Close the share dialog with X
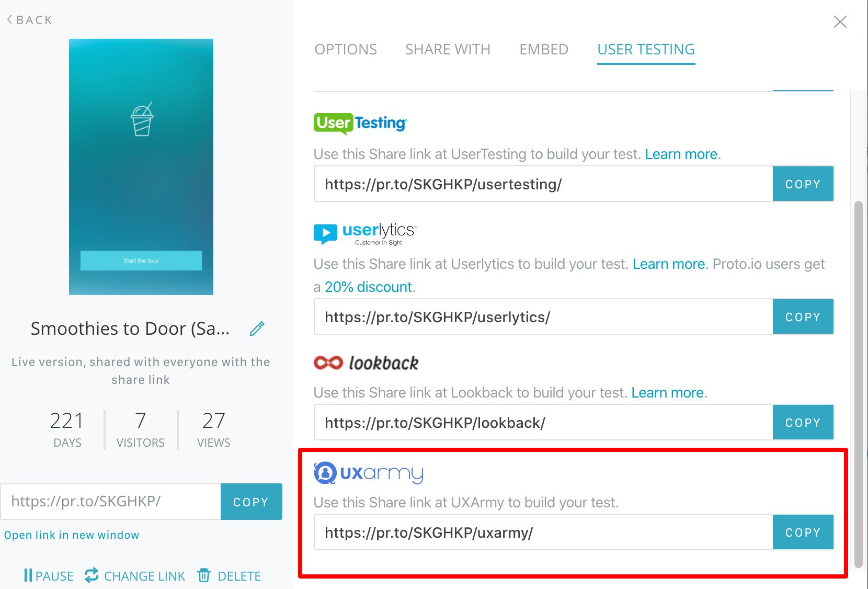This screenshot has width=868, height=589. click(x=840, y=21)
